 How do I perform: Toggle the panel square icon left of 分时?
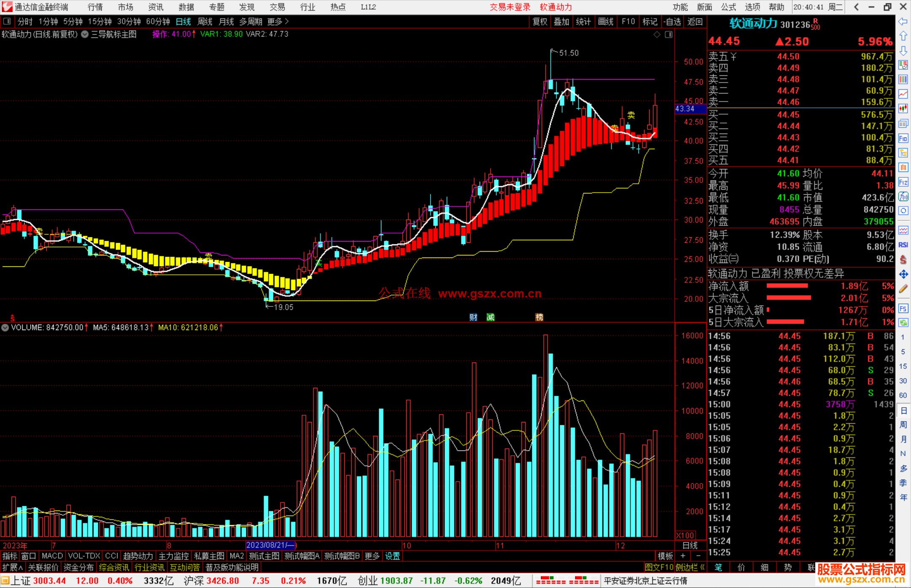pyautogui.click(x=7, y=21)
